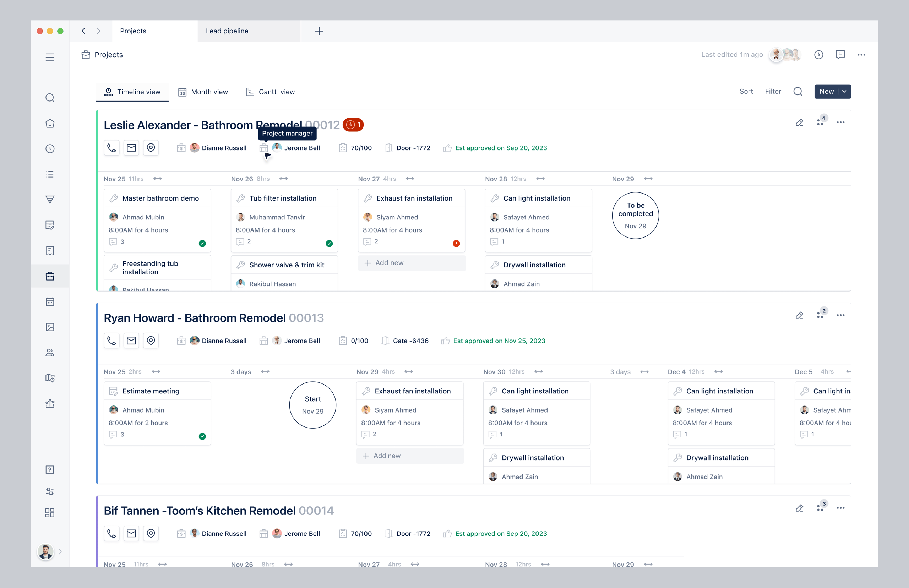The width and height of the screenshot is (909, 588).
Task: Click the Start Nov 29 milestone circle
Action: [x=313, y=405]
